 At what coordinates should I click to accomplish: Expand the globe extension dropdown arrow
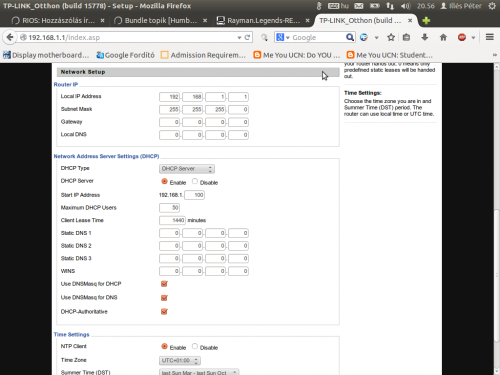point(377,38)
